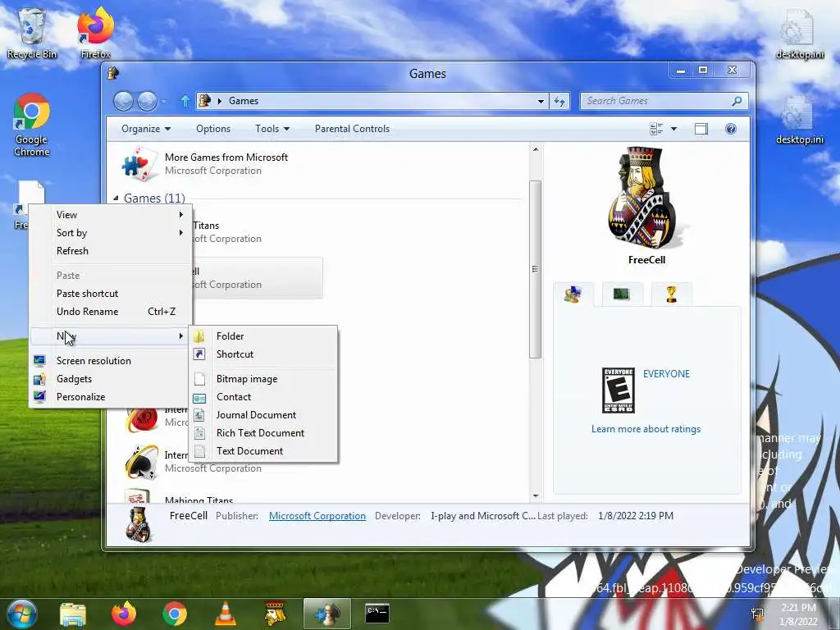
Task: Create a new Text Document
Action: coord(264,451)
